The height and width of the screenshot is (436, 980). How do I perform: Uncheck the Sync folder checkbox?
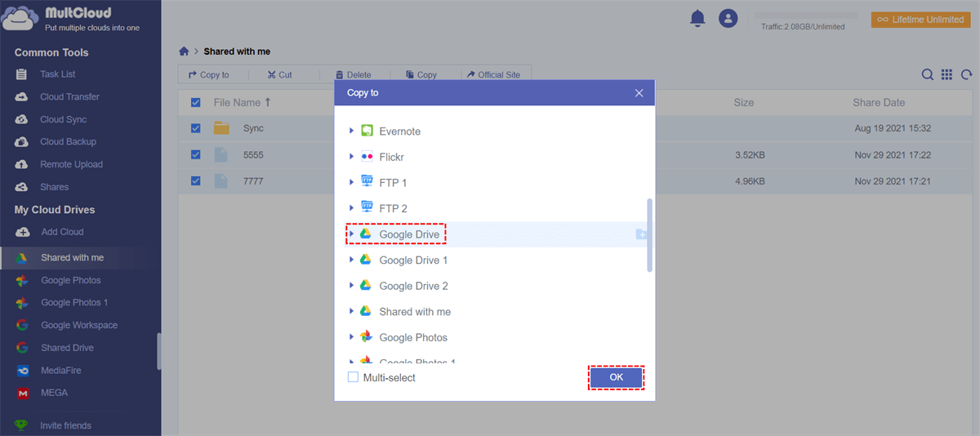(x=195, y=128)
